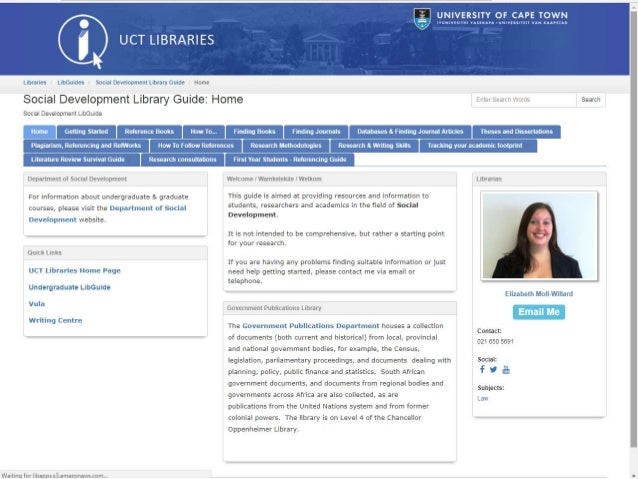Click the UCT Libraries info logo icon
The image size is (638, 479).
click(82, 40)
